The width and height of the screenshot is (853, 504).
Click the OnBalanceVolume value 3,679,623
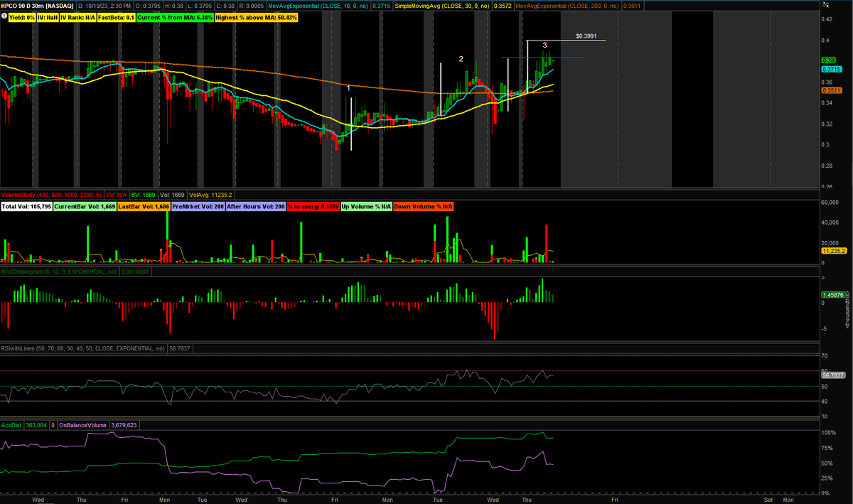click(122, 425)
